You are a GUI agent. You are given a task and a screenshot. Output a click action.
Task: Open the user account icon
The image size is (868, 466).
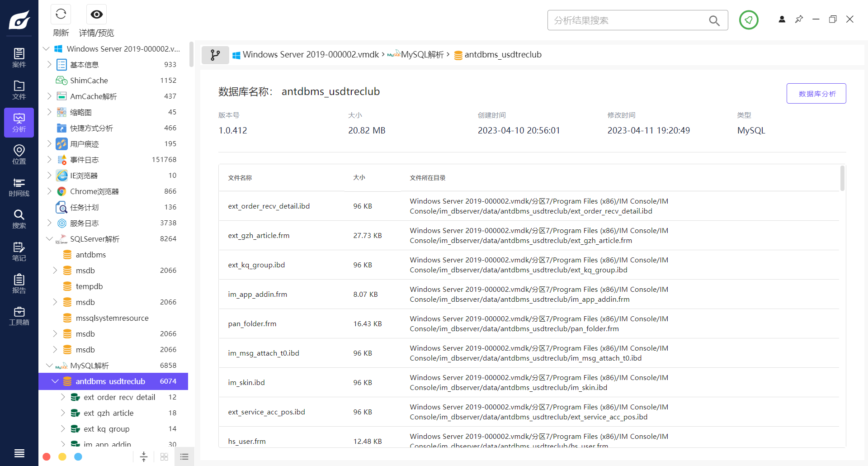coord(782,19)
